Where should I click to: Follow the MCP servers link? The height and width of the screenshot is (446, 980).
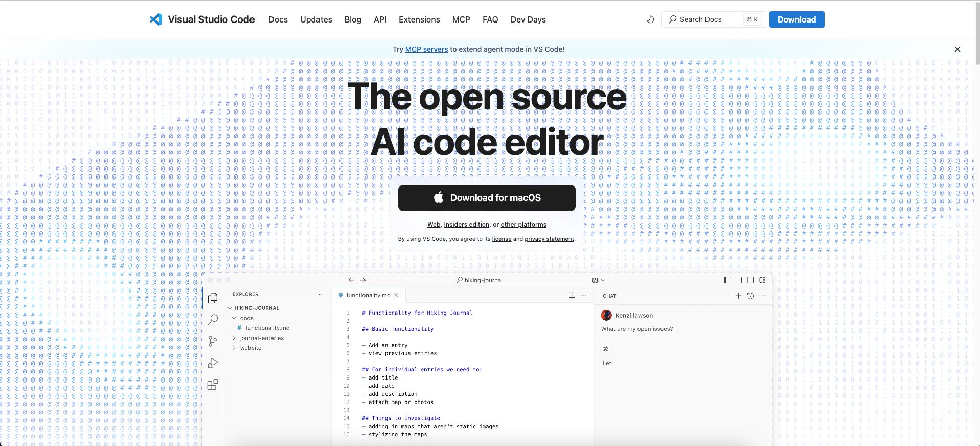pos(426,49)
